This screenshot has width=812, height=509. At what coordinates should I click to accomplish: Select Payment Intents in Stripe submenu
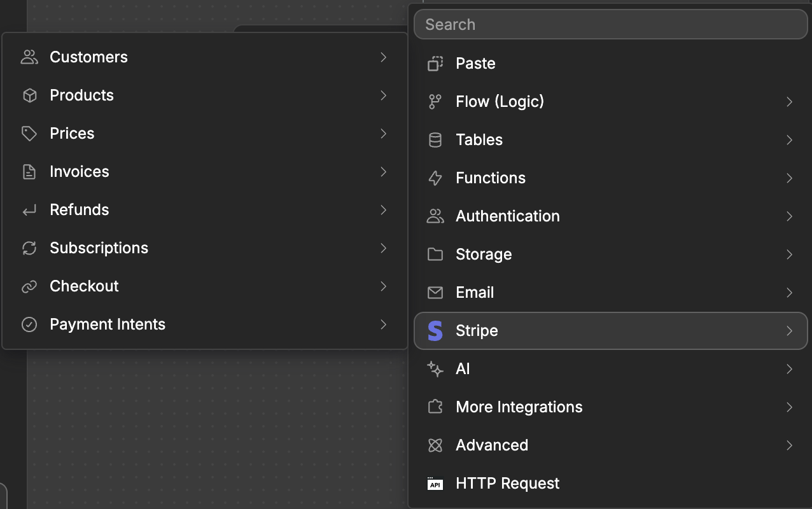point(205,324)
